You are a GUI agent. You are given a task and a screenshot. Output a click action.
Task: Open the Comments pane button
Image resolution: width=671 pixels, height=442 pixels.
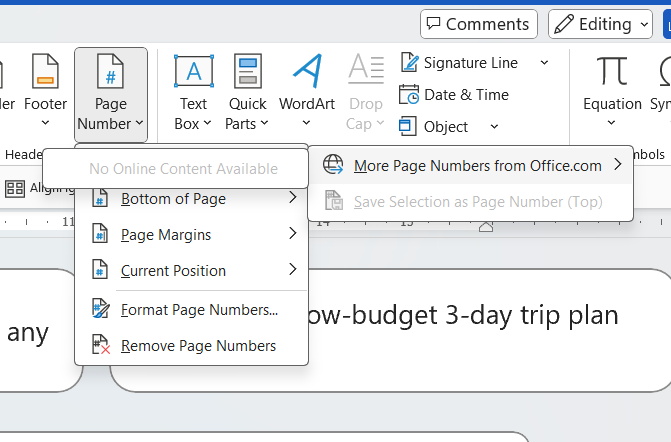[479, 24]
